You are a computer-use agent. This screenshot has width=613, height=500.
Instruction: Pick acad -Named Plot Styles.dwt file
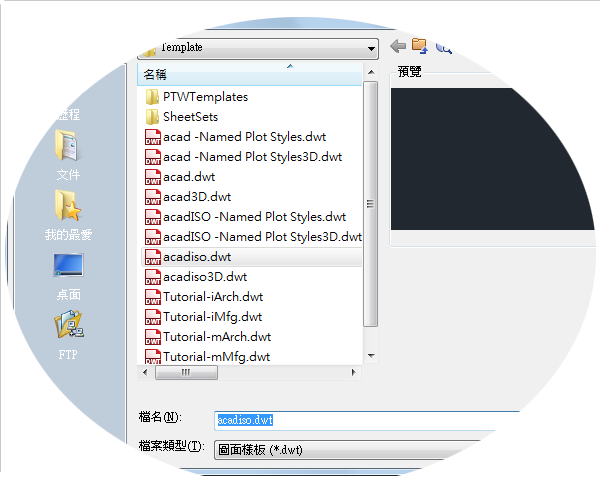235,137
